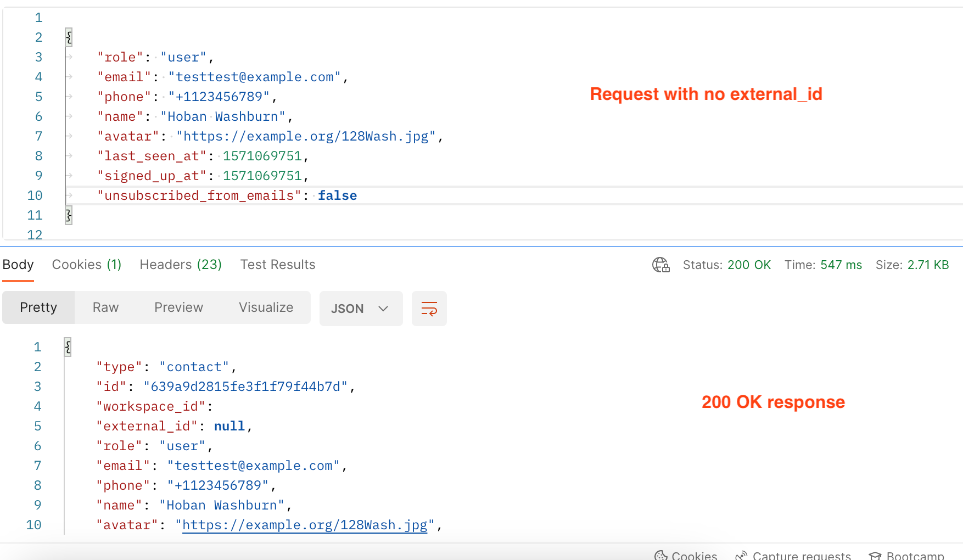
Task: Open the Bootcamp icon in footer
Action: (x=875, y=556)
